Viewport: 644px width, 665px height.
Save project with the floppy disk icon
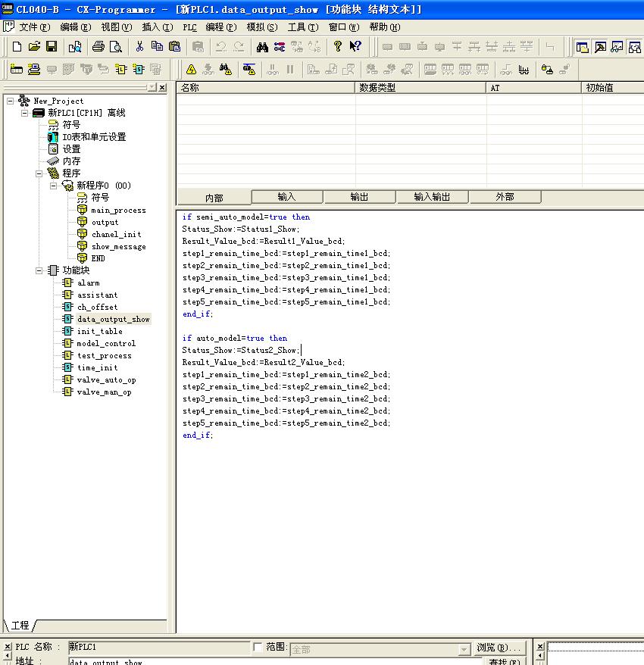point(52,47)
